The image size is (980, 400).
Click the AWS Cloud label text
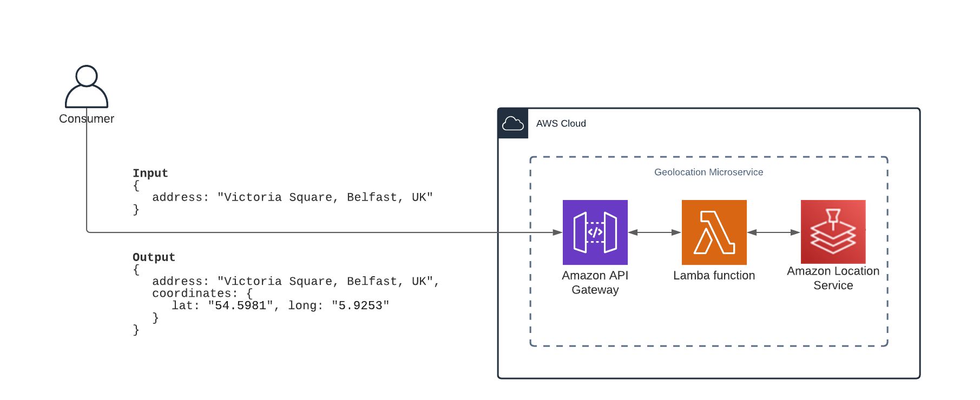pos(561,124)
